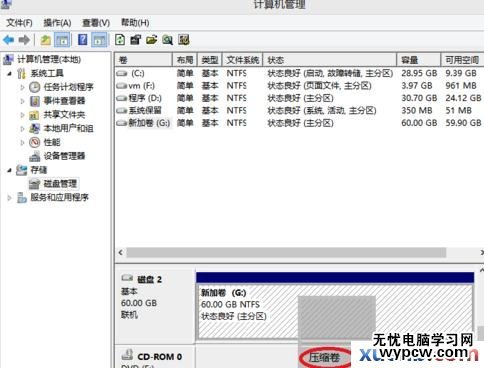
Task: Click the CD-ROM 0 drive icon
Action: click(x=127, y=355)
